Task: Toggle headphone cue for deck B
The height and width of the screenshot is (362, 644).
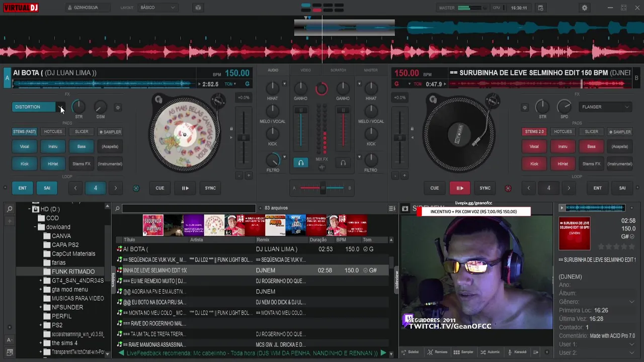Action: point(343,163)
